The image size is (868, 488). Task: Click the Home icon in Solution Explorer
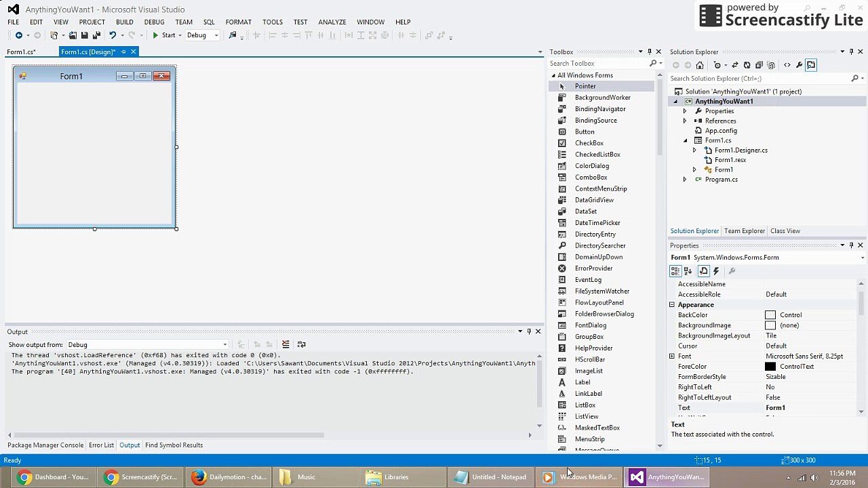tap(700, 65)
